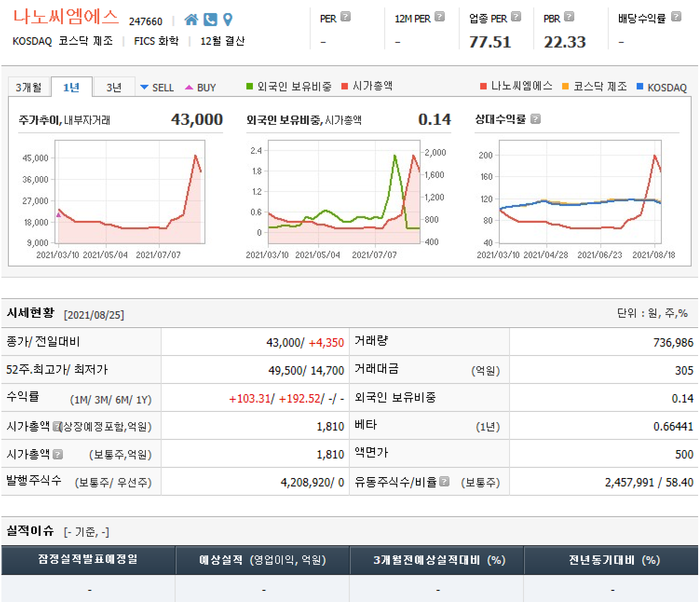Click the 나노씨엠에스 company name heading
The image size is (700, 602).
point(66,17)
